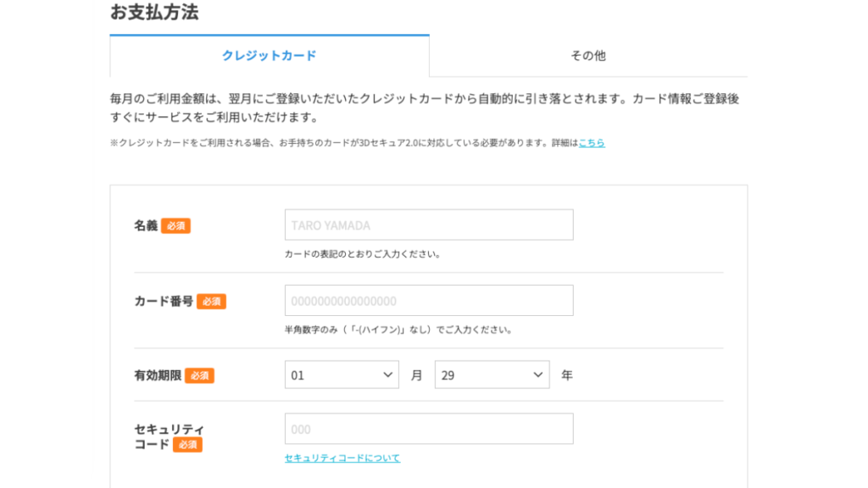Viewport: 868px width, 488px height.
Task: Click the 必須 badge beside カード番号
Action: pyautogui.click(x=211, y=302)
